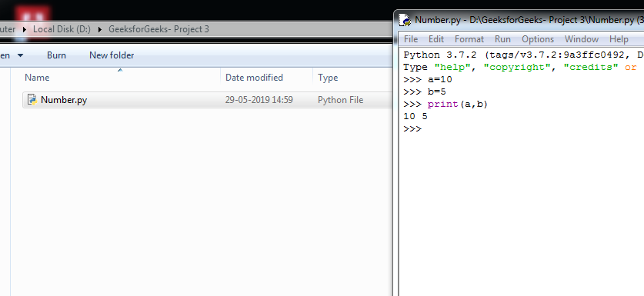Select the Number.py file name in list

coord(64,100)
